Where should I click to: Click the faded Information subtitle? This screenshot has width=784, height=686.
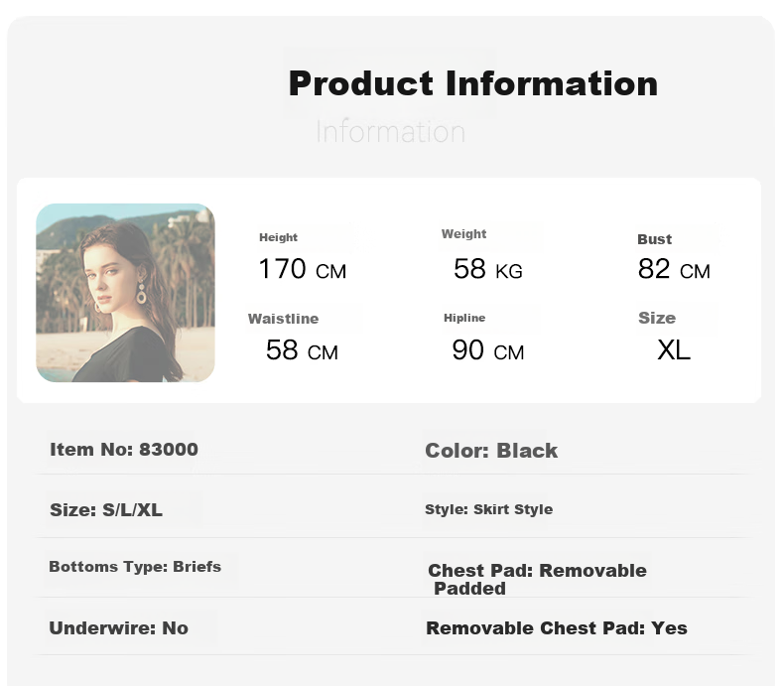coord(390,131)
